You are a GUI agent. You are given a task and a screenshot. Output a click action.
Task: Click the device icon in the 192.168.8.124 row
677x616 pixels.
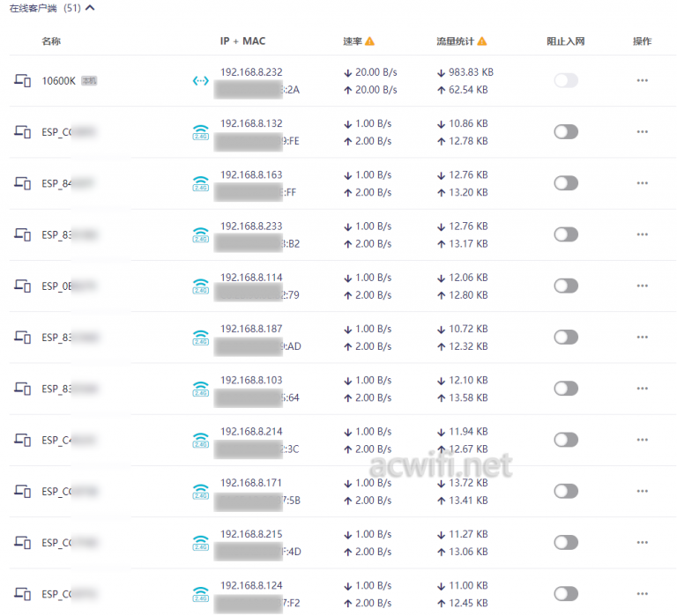coord(22,594)
